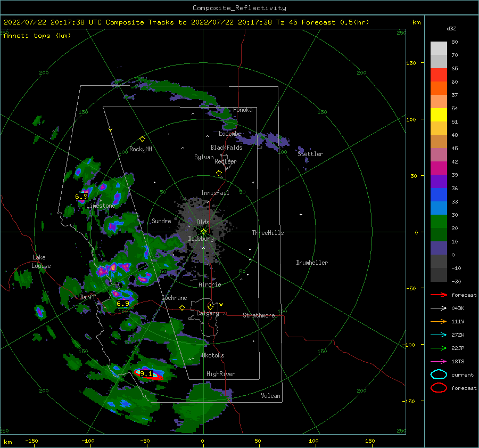Select the light blue swatch between 33 and 30
This screenshot has width=479, height=448.
[439, 208]
